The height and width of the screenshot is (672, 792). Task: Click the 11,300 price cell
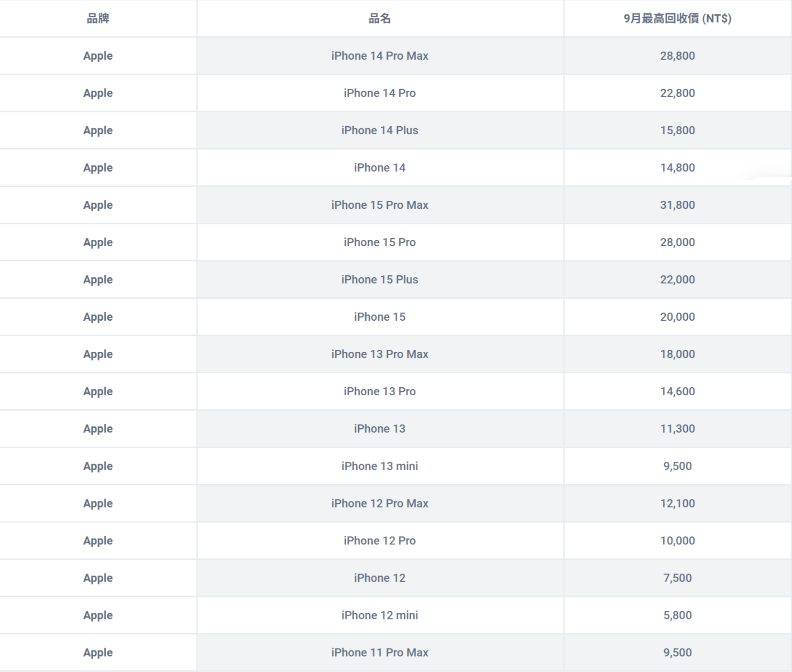(x=677, y=429)
